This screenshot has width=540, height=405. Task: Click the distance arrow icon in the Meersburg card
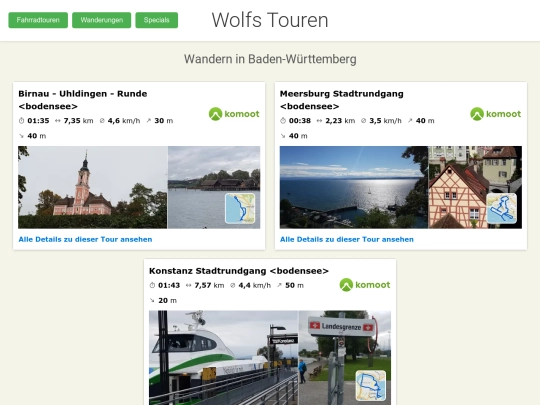319,121
